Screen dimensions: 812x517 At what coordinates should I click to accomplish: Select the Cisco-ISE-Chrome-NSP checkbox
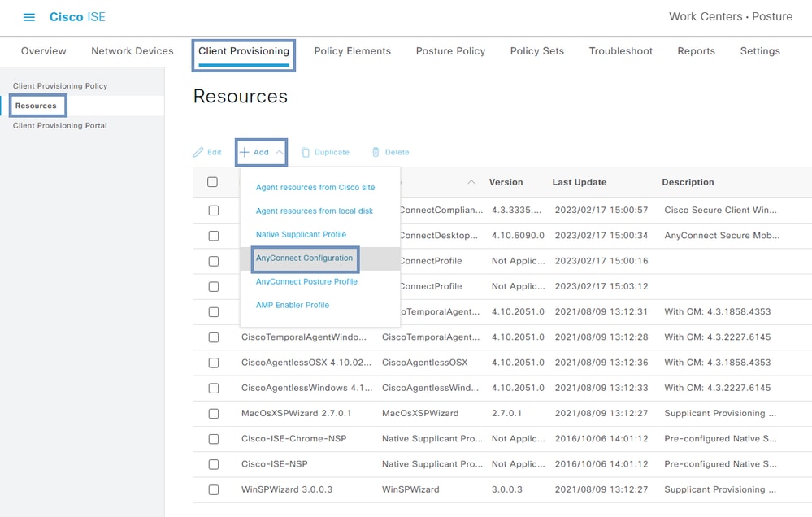(213, 439)
